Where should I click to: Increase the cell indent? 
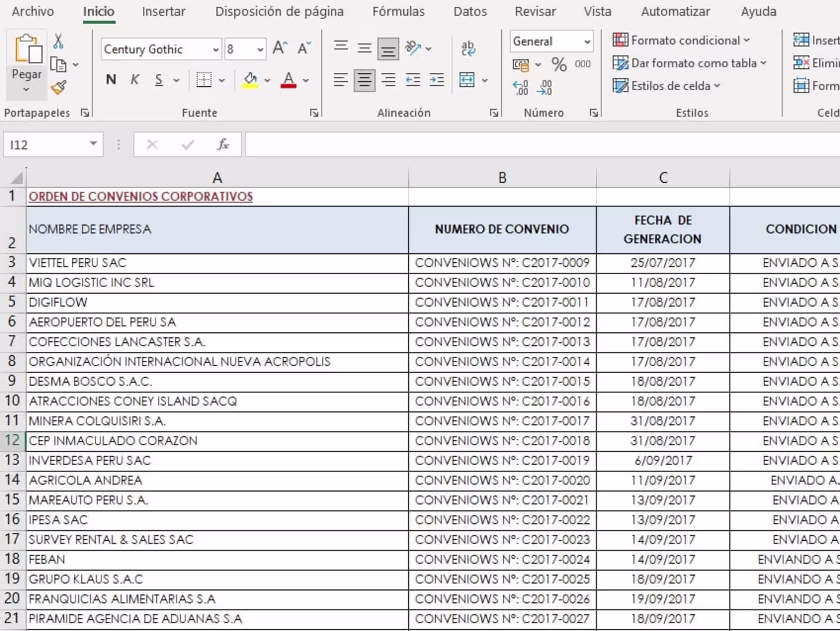point(437,80)
